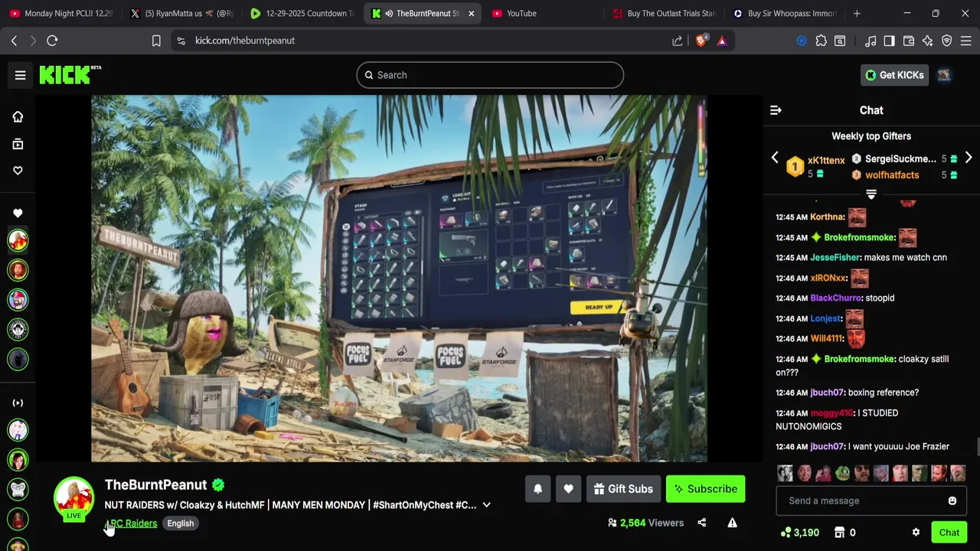This screenshot has height=551, width=980.
Task: Open wolfhatfacts gifter profile
Action: coord(892,175)
